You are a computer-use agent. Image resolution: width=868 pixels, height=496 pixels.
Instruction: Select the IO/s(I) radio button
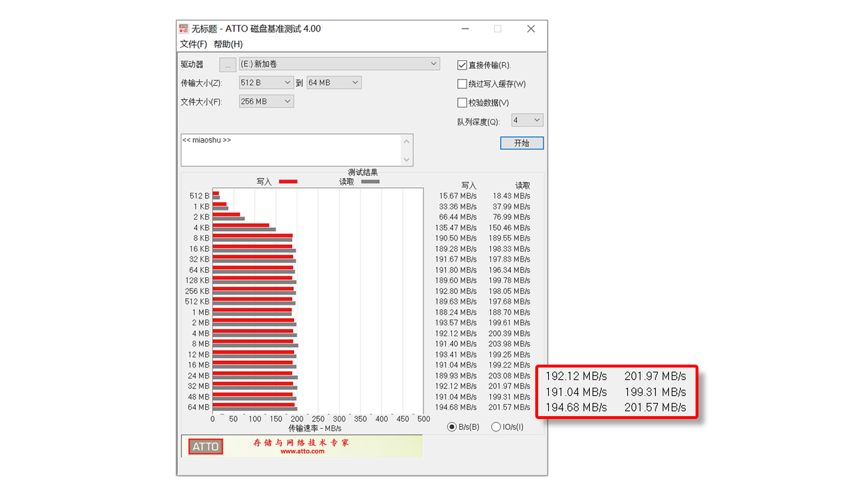pyautogui.click(x=496, y=427)
